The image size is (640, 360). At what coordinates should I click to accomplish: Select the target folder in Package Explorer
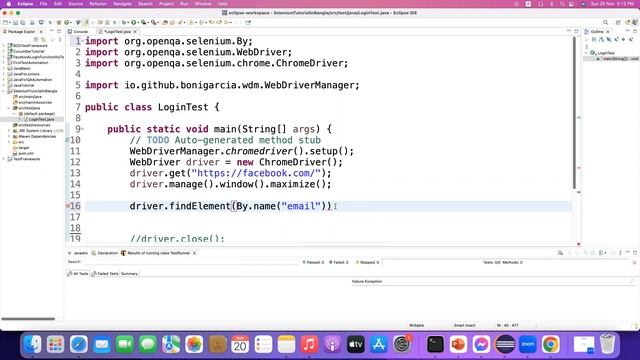[x=24, y=148]
